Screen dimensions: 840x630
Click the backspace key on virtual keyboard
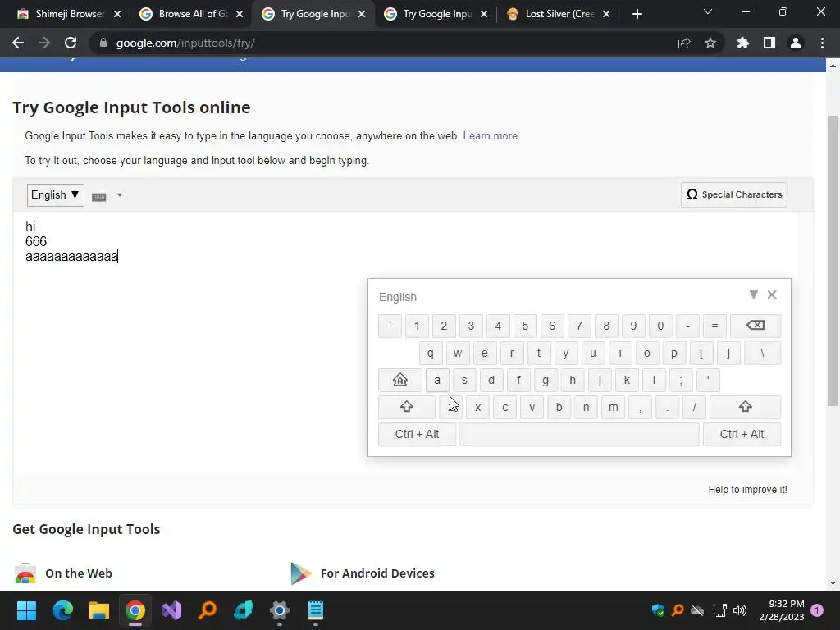click(756, 326)
